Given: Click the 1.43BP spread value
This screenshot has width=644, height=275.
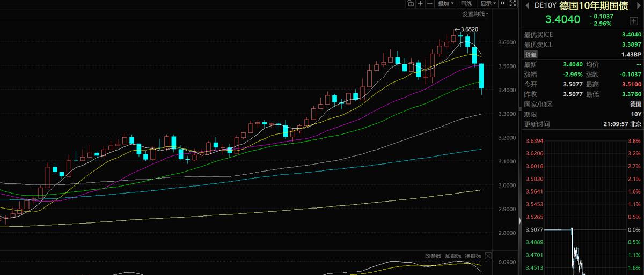Looking at the screenshot, I should pyautogui.click(x=630, y=54).
